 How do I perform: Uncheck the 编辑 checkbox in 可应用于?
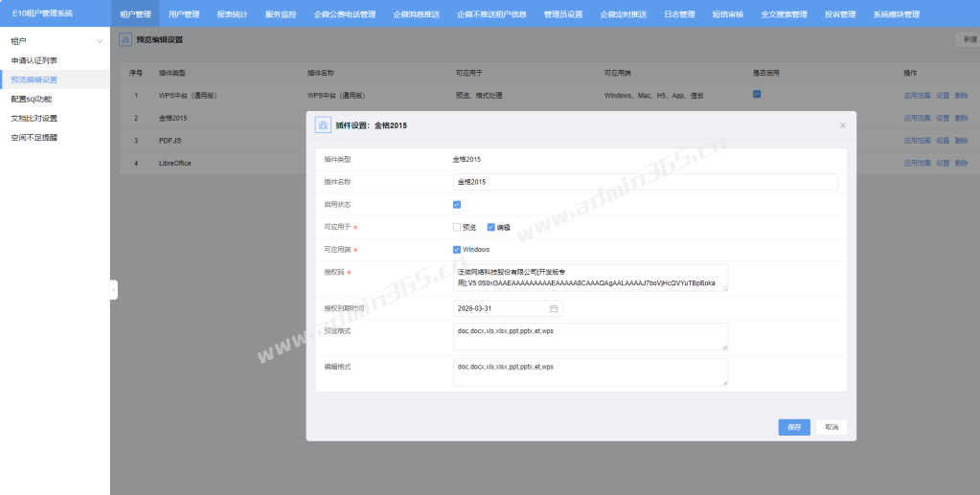coord(490,227)
